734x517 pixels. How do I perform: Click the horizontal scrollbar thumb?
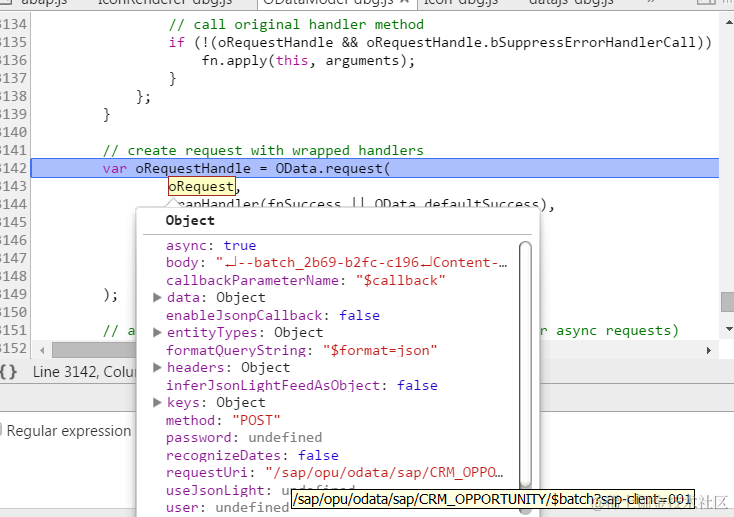94,350
